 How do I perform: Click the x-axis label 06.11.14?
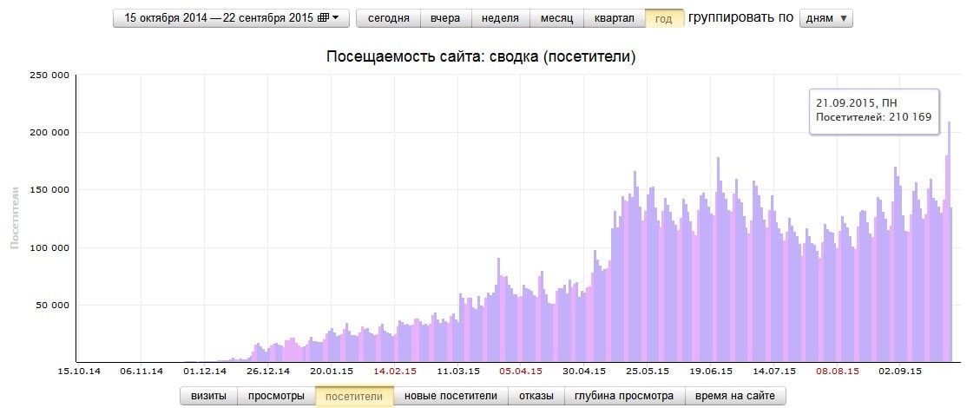[x=141, y=372]
